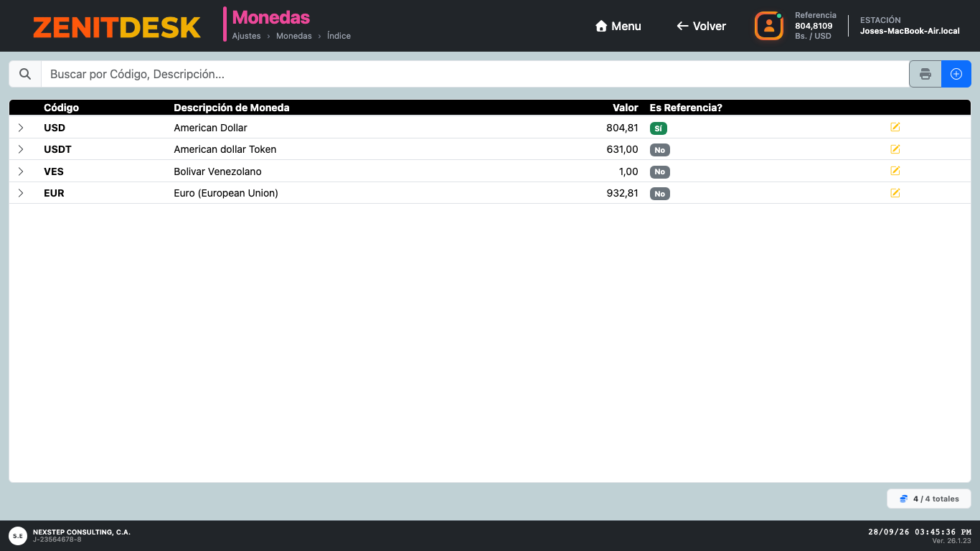
Task: Select Índice in breadcrumb
Action: [339, 36]
